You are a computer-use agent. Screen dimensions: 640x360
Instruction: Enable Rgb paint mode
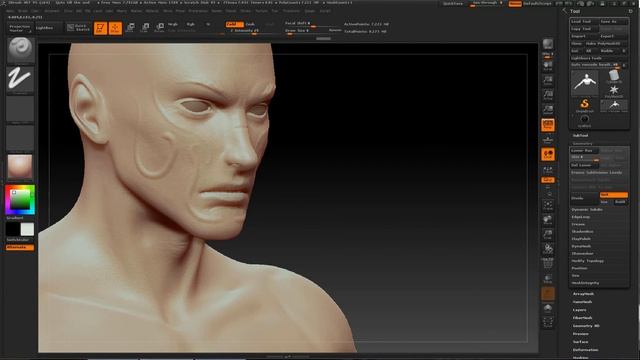click(x=191, y=24)
